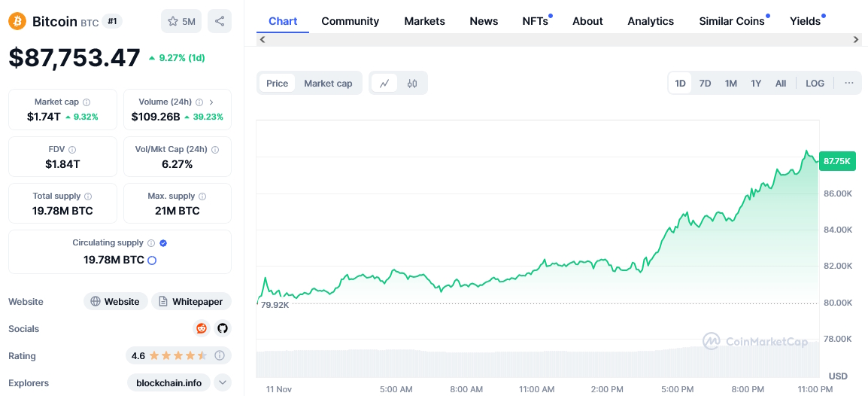
Task: Enable LOG scale on chart
Action: [x=815, y=83]
